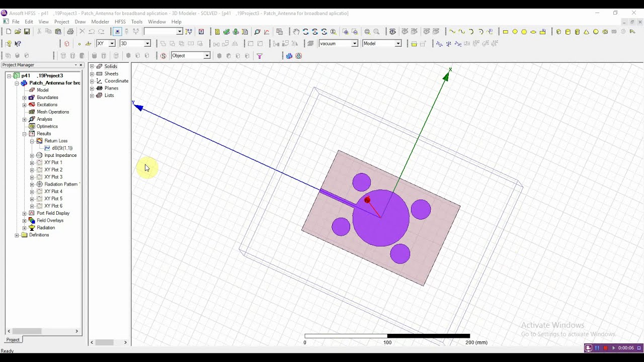Close the Project Manager panel

(x=80, y=65)
